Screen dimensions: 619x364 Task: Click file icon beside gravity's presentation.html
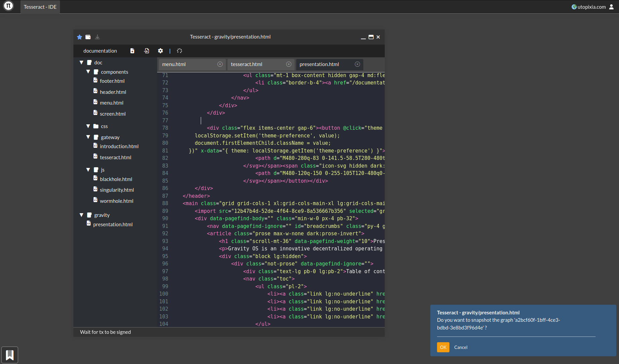[88, 223]
